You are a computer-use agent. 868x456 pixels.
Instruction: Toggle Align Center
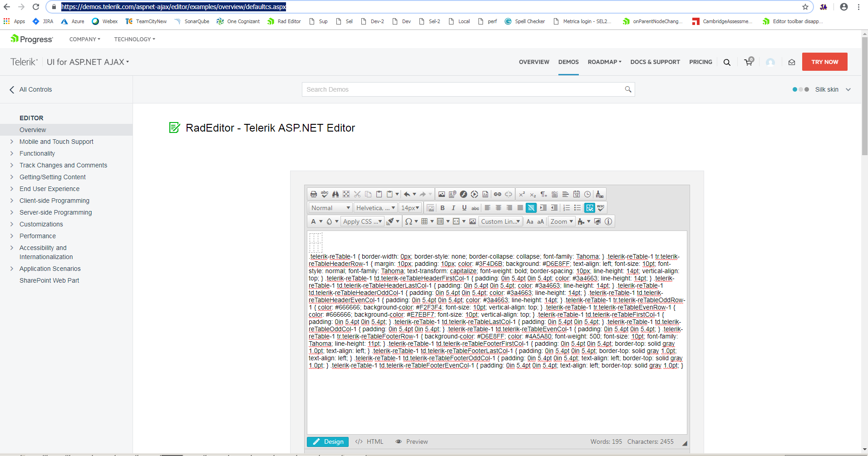[x=498, y=208]
